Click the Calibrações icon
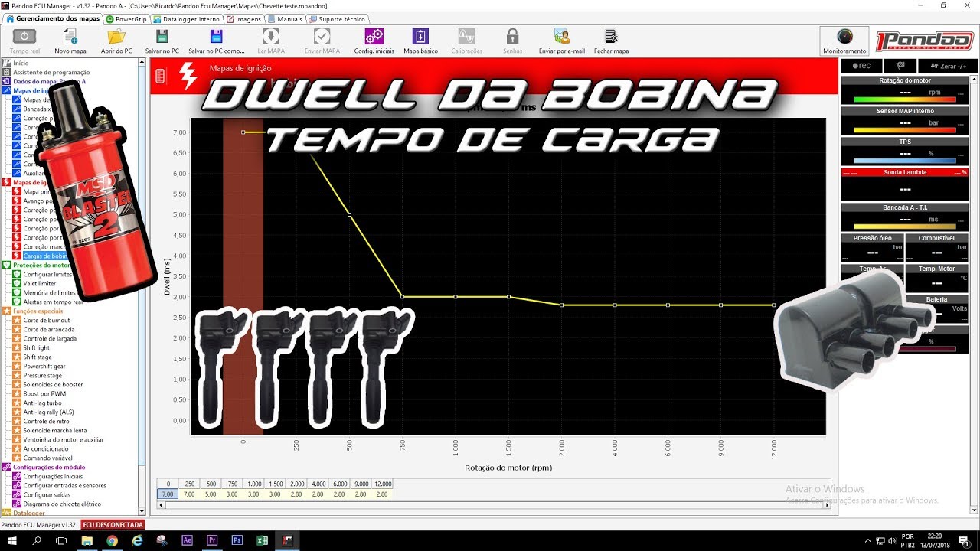The image size is (980, 551). click(x=466, y=36)
